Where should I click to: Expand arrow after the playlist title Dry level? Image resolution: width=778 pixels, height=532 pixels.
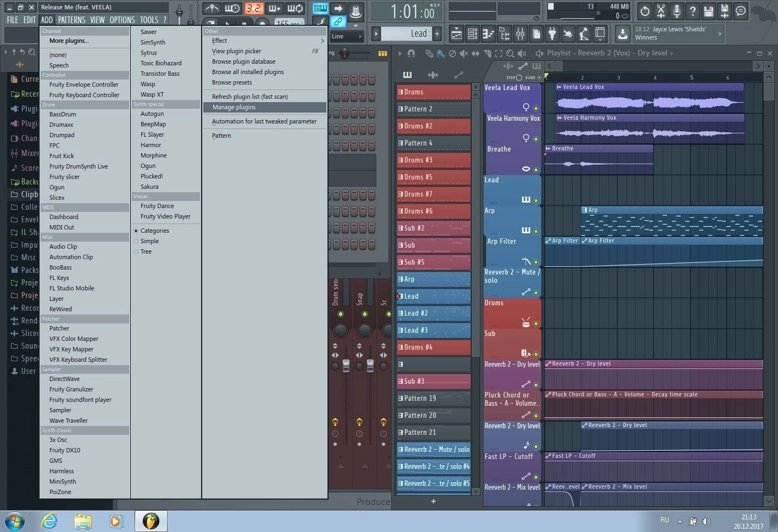672,53
